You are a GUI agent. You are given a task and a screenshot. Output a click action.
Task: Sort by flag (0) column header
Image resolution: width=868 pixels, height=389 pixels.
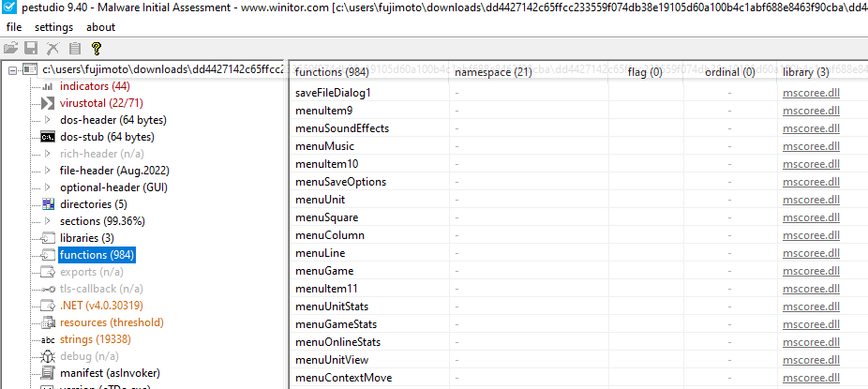646,72
